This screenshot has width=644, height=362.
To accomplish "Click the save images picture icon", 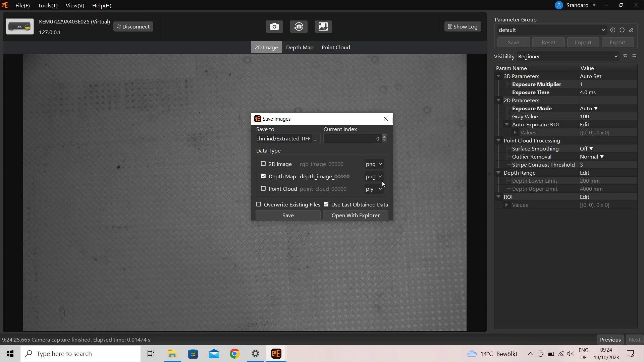I will pyautogui.click(x=323, y=26).
